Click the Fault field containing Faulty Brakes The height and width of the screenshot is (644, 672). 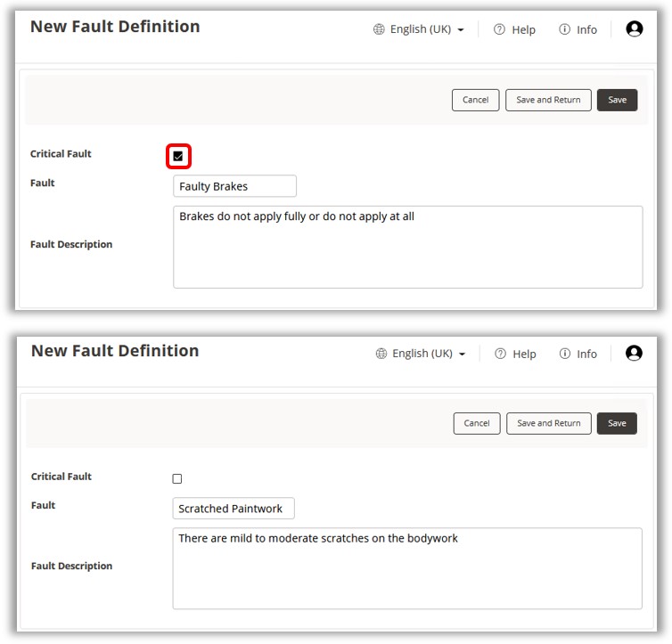pos(234,186)
